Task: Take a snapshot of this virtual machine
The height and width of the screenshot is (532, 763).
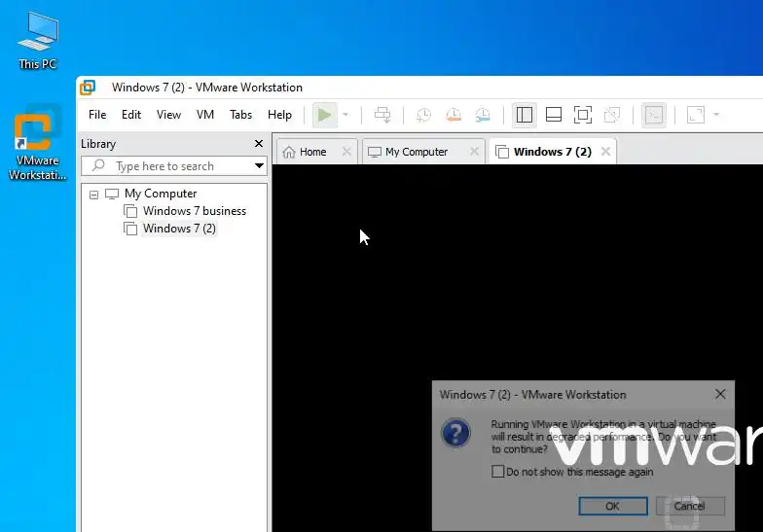Action: click(424, 115)
